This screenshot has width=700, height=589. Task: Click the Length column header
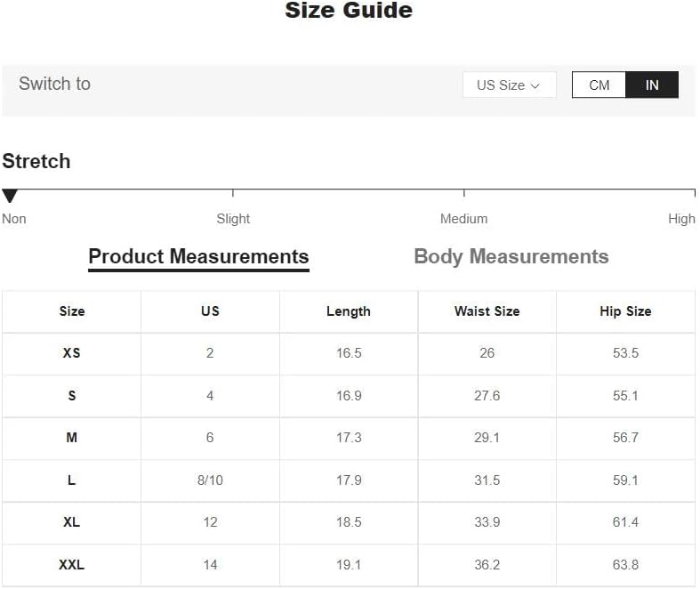coord(349,311)
